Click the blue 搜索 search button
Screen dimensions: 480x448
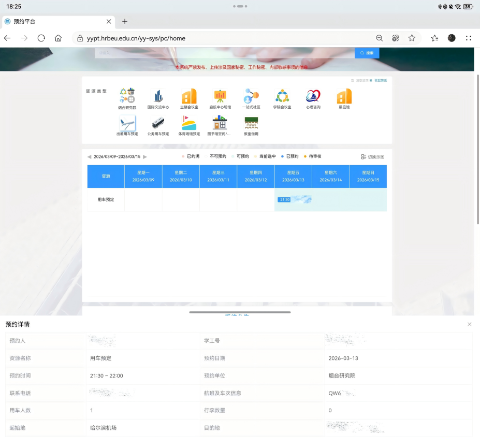(367, 53)
